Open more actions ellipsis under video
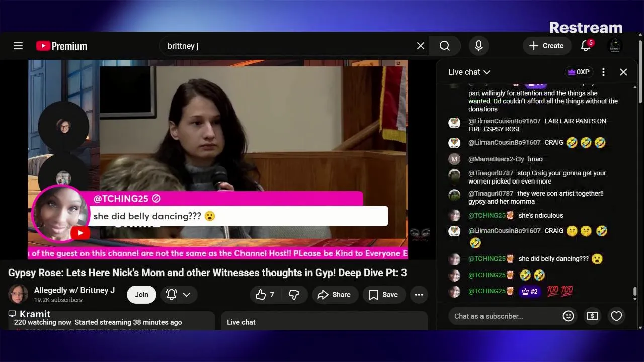This screenshot has width=644, height=362. click(x=419, y=295)
